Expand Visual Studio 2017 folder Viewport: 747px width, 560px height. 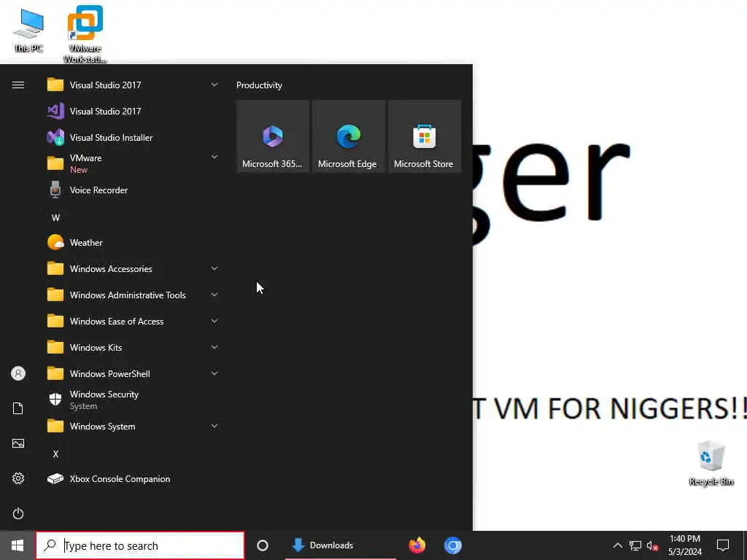[132, 85]
